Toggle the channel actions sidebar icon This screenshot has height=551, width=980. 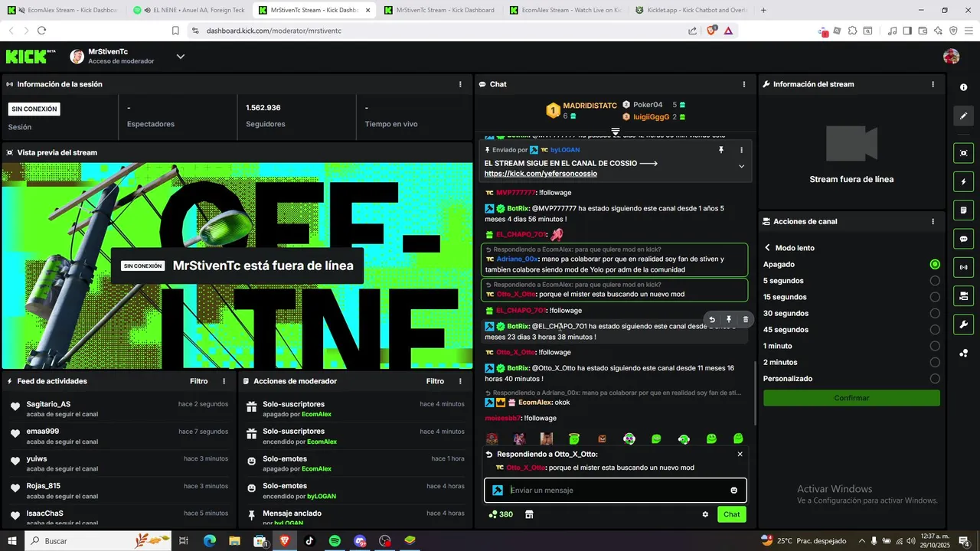tap(963, 295)
